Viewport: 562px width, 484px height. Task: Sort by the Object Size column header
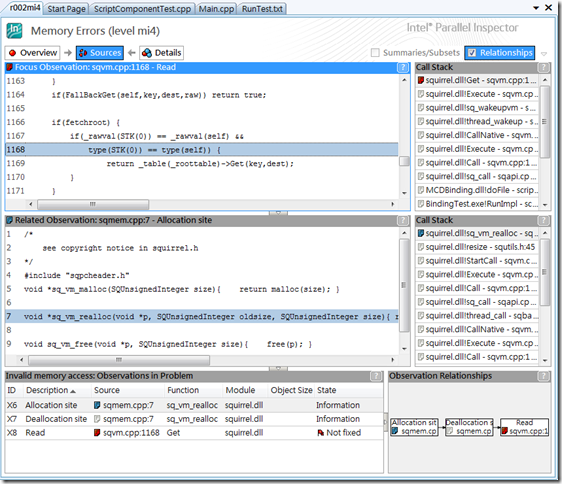[291, 390]
